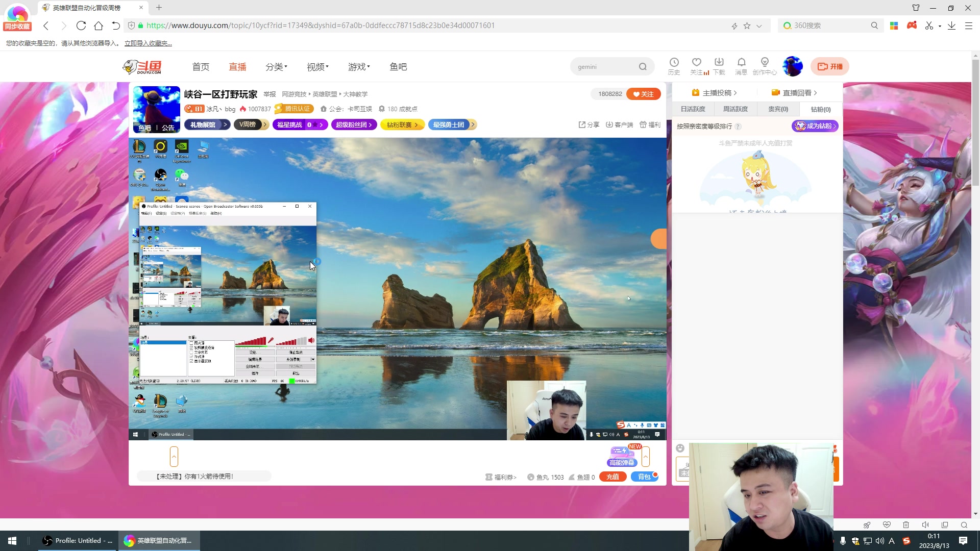Open a new browser tab

click(x=159, y=8)
